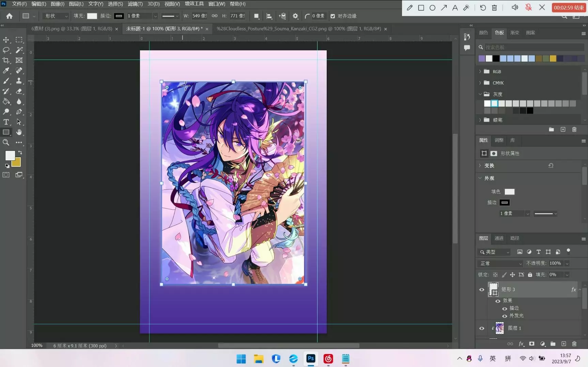Screen dimensions: 588x367
Task: Reset the transform in Properties panel
Action: [551, 165]
